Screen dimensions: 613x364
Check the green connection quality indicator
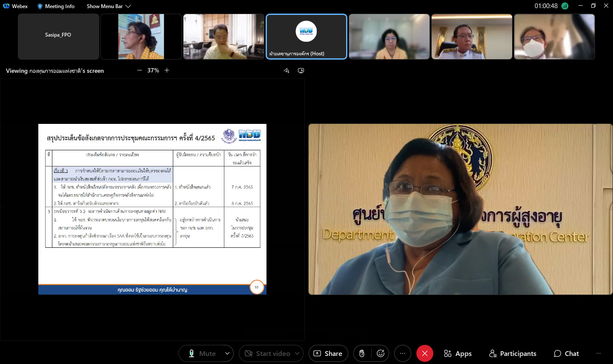click(565, 6)
